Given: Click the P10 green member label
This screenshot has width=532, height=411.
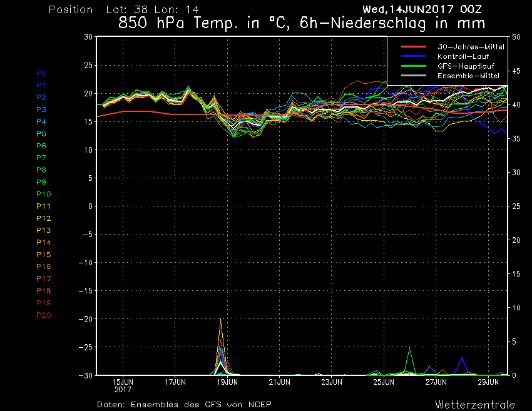Looking at the screenshot, I should coord(43,194).
